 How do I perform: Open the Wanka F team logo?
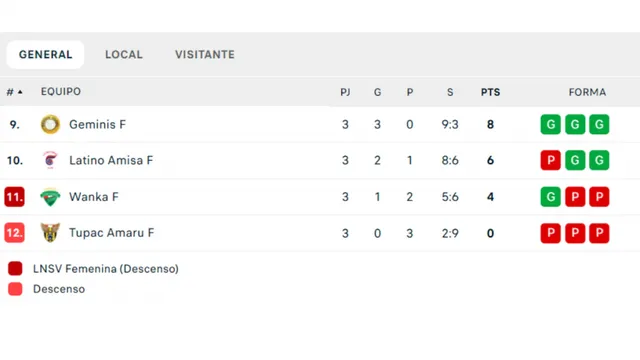pos(50,197)
